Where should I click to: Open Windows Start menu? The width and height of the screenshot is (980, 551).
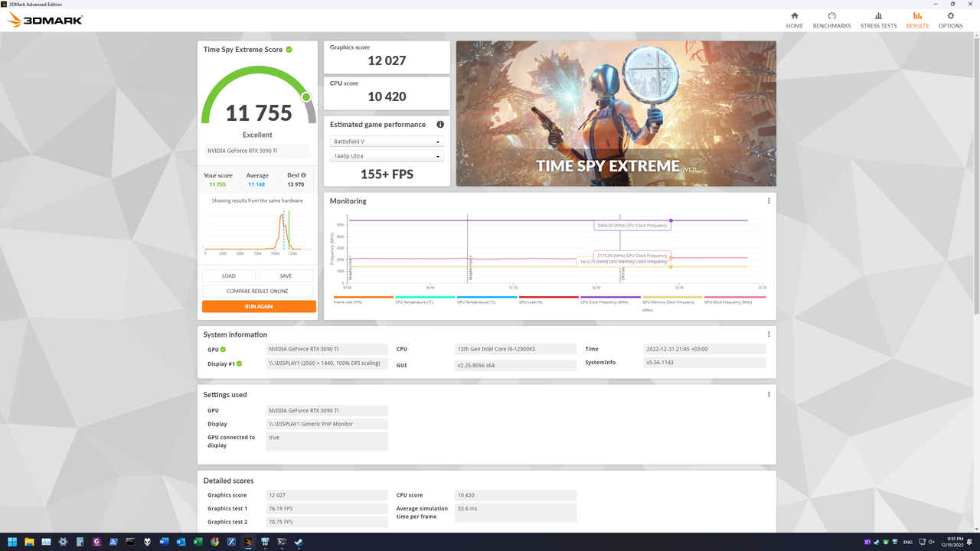pyautogui.click(x=12, y=542)
